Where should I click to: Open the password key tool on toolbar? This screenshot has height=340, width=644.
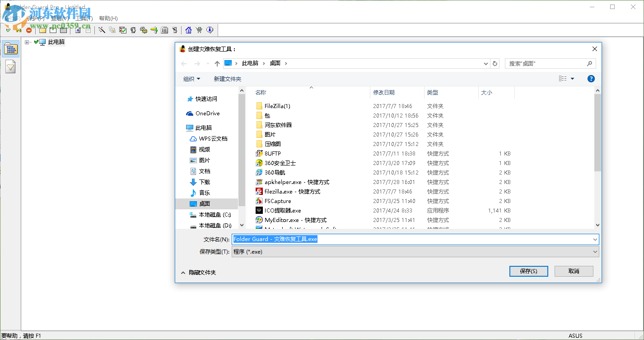point(112,30)
